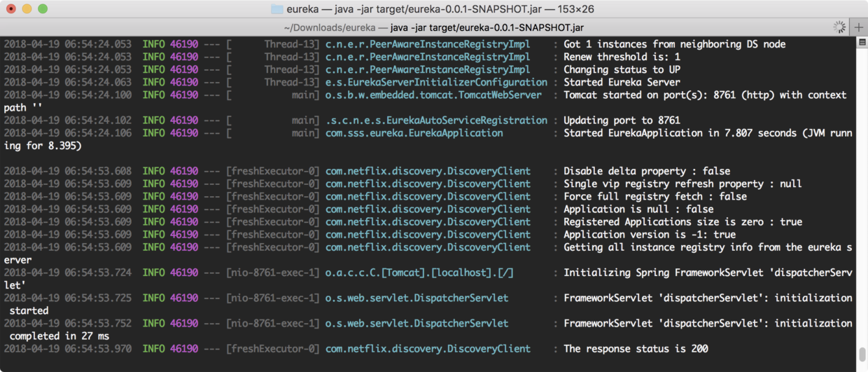Click the window title 'eureka — java -jar target/eureka-0.0.1-SNAPSHOT.jar'
The image size is (868, 372).
pyautogui.click(x=441, y=9)
